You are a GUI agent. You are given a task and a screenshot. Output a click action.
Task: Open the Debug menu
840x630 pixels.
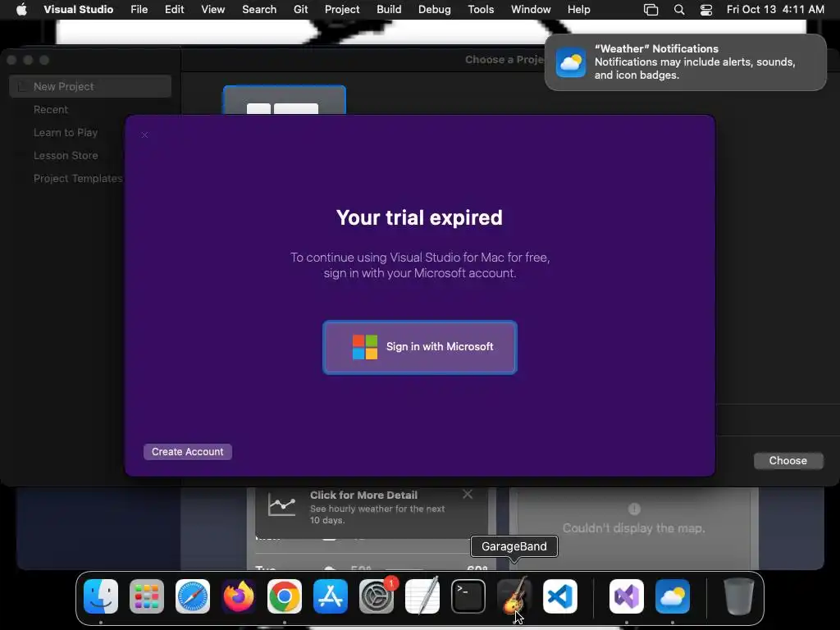435,10
